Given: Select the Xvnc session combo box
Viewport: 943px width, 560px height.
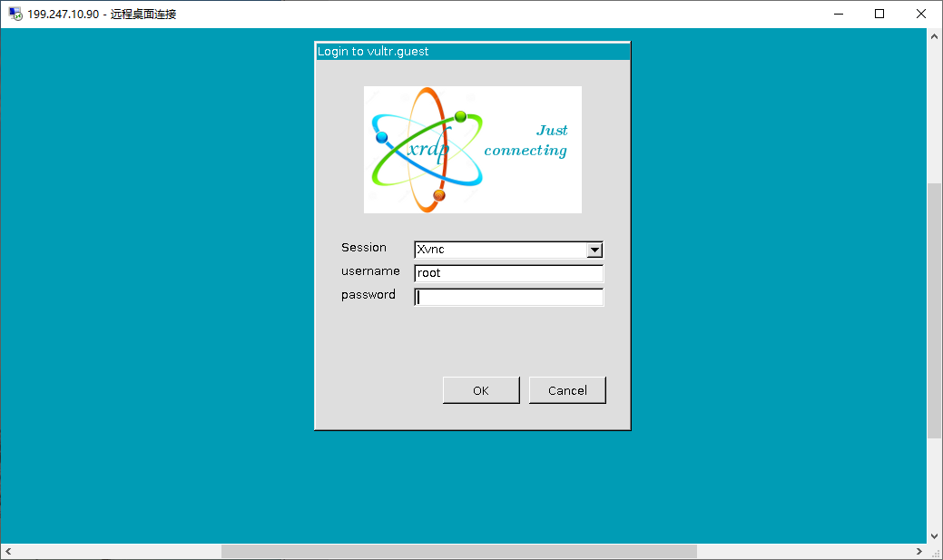Looking at the screenshot, I should tap(509, 250).
